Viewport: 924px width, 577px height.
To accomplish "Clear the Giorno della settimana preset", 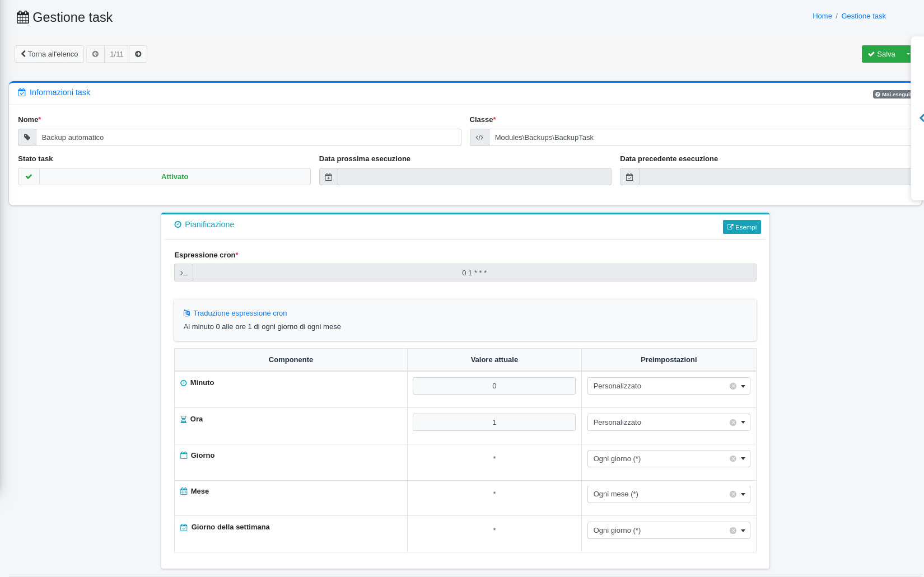I will pos(732,531).
